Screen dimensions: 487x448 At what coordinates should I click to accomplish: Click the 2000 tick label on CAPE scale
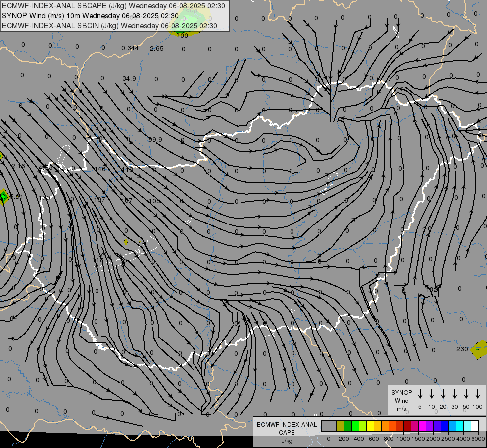(x=433, y=439)
